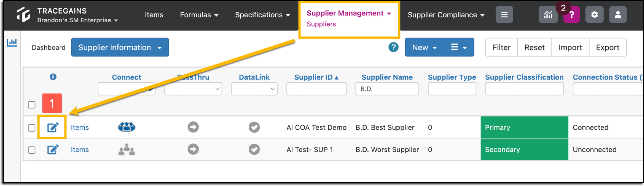The height and width of the screenshot is (186, 644).
Task: Click Connect icon for B.D. Best Supplier
Action: [127, 127]
